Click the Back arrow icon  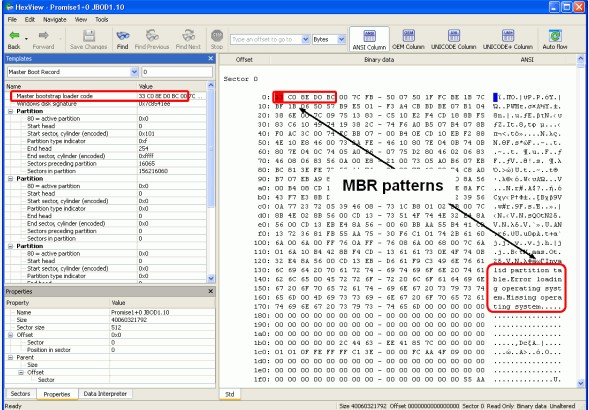click(14, 36)
